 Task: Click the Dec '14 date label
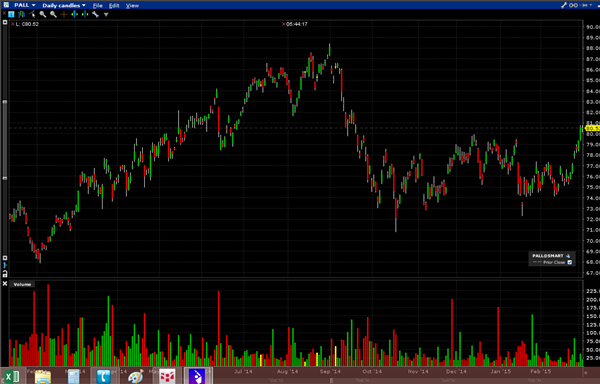click(x=456, y=371)
